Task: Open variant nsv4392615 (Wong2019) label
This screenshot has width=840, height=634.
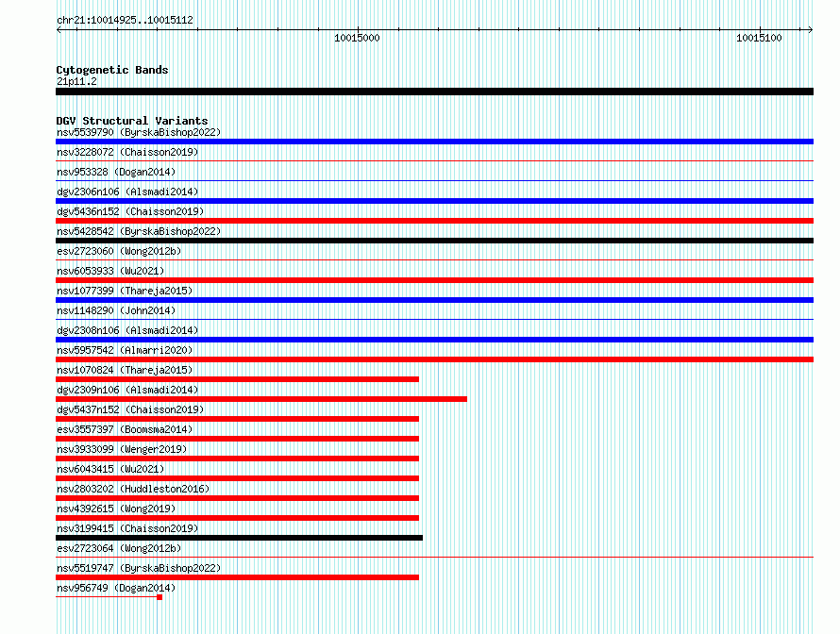Action: tap(116, 509)
